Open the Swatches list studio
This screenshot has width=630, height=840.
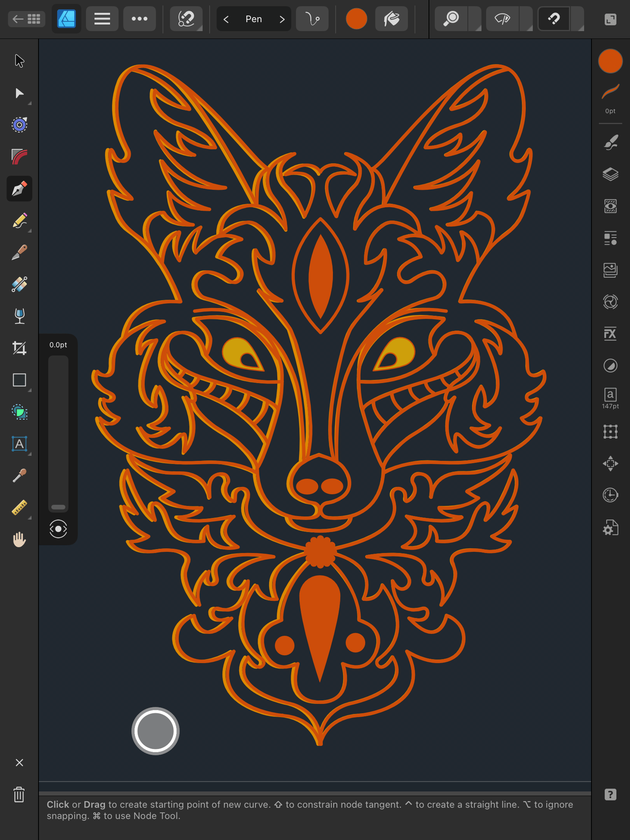tap(610, 238)
